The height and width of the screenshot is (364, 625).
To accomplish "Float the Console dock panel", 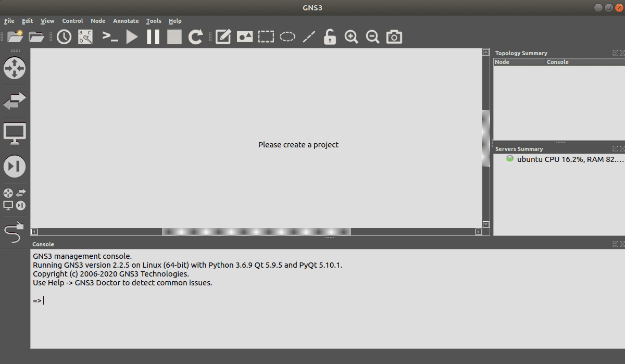I will coord(615,244).
